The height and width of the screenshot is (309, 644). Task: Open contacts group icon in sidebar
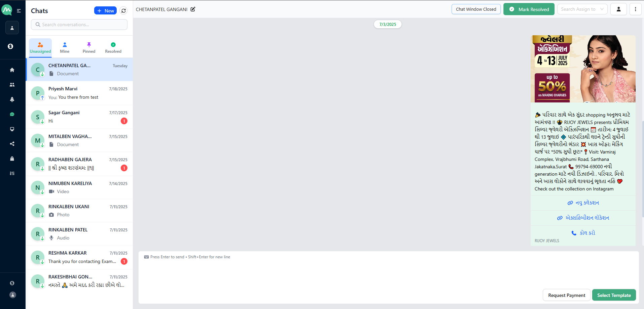tap(12, 85)
